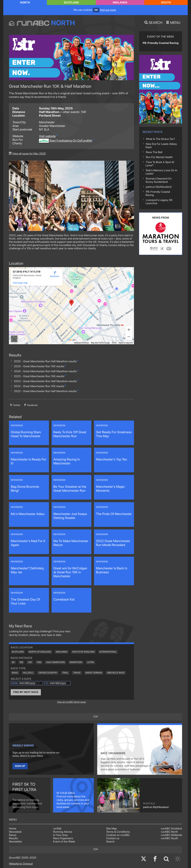Click the From date input field
The image size is (191, 868).
coord(27,683)
